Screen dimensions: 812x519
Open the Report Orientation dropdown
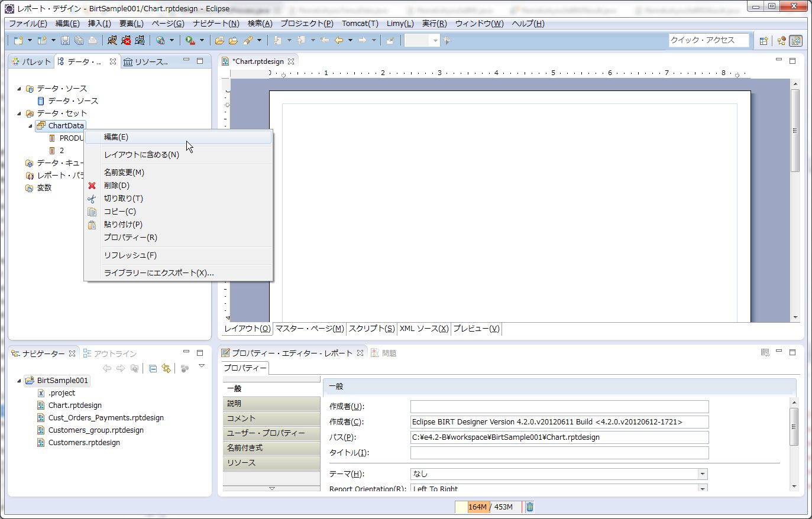click(703, 488)
